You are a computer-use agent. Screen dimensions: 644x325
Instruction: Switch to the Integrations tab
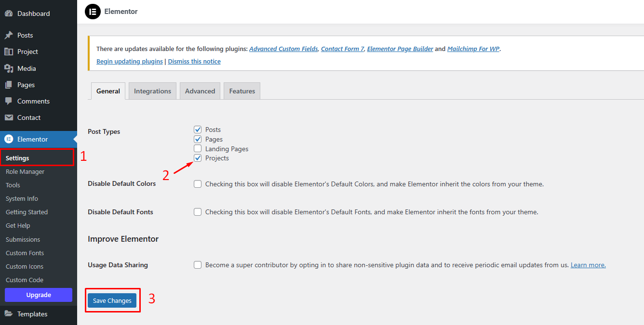152,91
